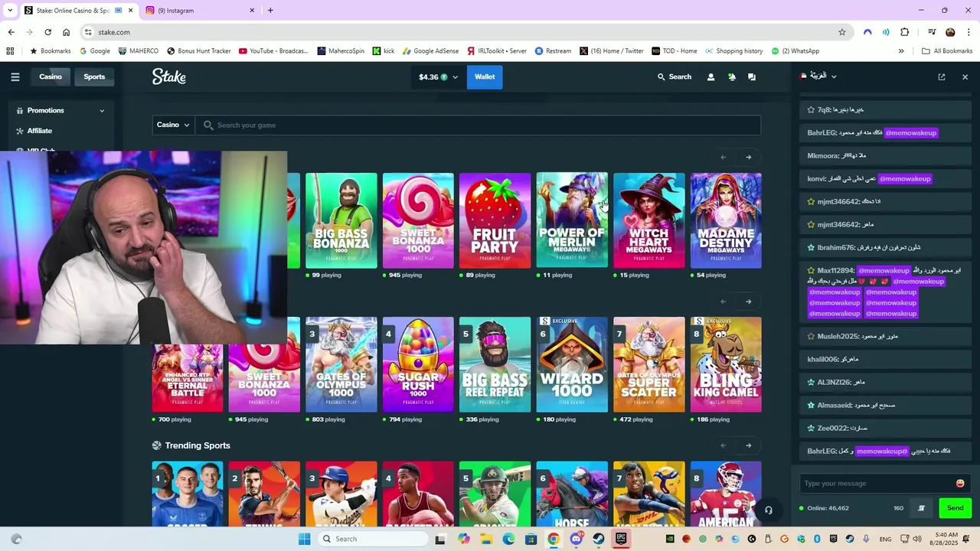Open Epic Games Launcher from taskbar

click(x=621, y=539)
